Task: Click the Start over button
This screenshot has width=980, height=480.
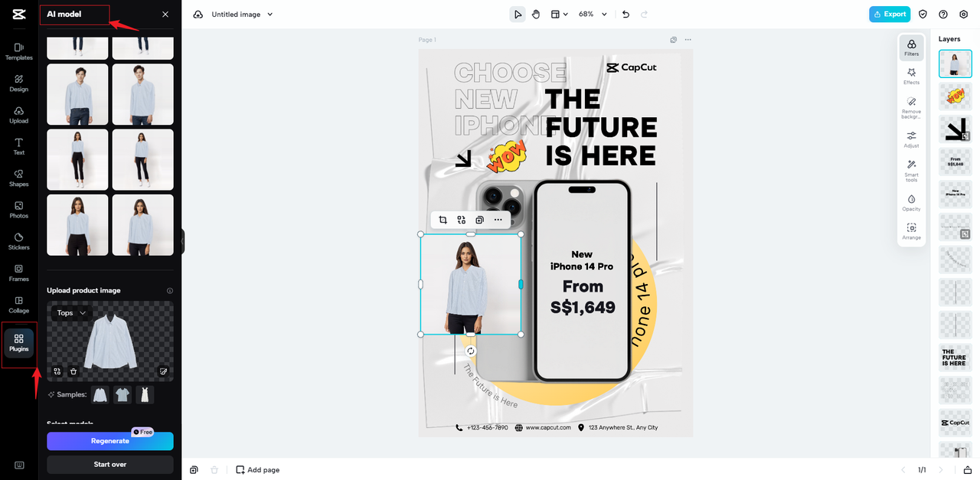Action: (110, 465)
